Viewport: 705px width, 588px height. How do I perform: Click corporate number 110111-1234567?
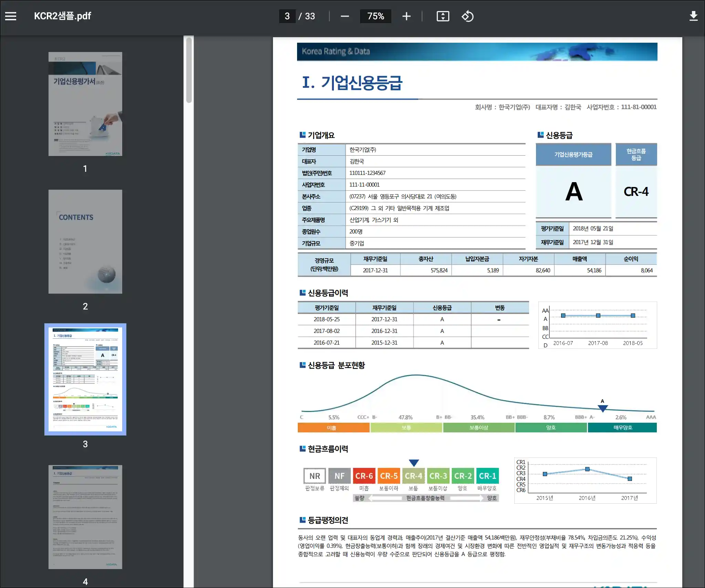click(x=367, y=173)
